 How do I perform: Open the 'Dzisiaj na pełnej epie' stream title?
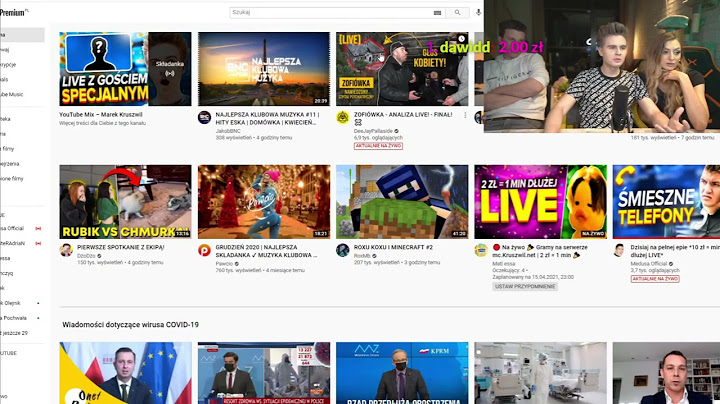(675, 251)
